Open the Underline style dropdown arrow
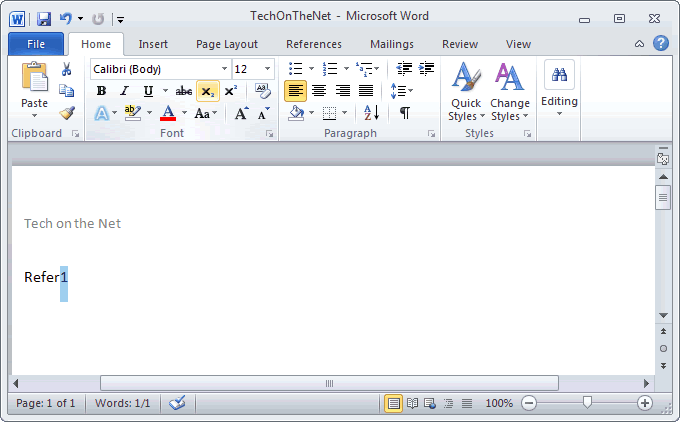This screenshot has height=422, width=680. coord(166,91)
